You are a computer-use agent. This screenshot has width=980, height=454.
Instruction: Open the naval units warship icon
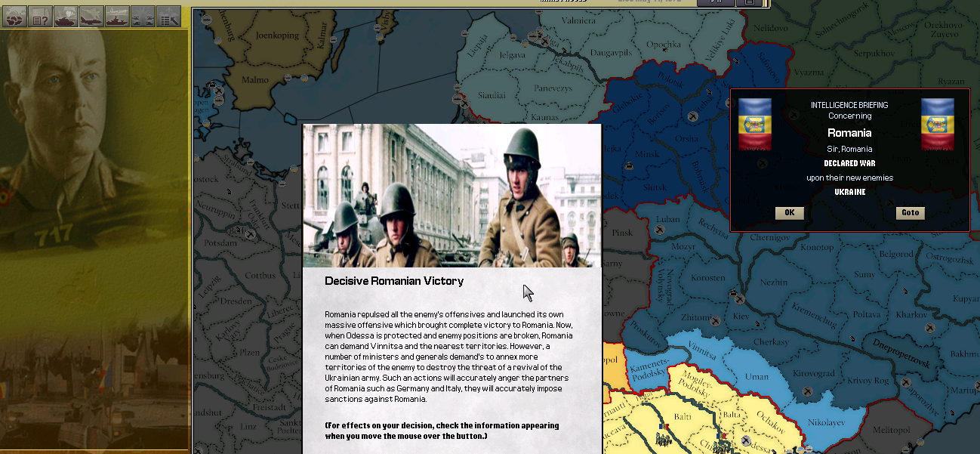point(117,16)
